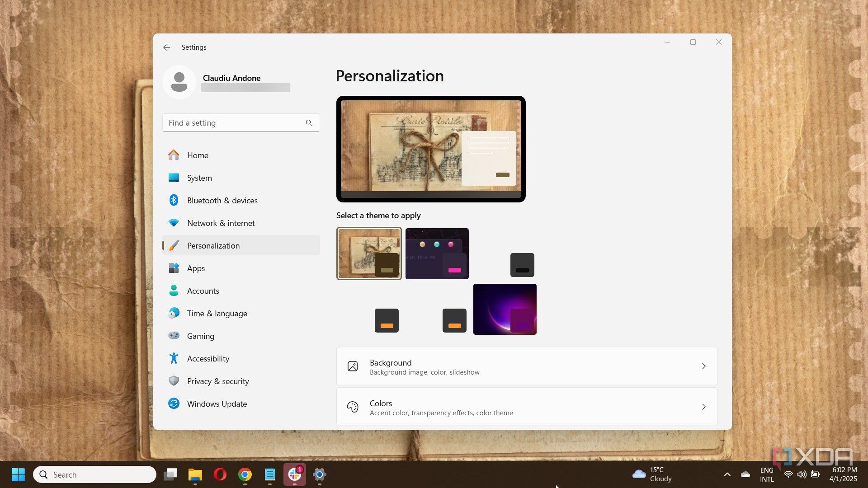Open the Windows Start menu
This screenshot has width=868, height=488.
coord(18,474)
